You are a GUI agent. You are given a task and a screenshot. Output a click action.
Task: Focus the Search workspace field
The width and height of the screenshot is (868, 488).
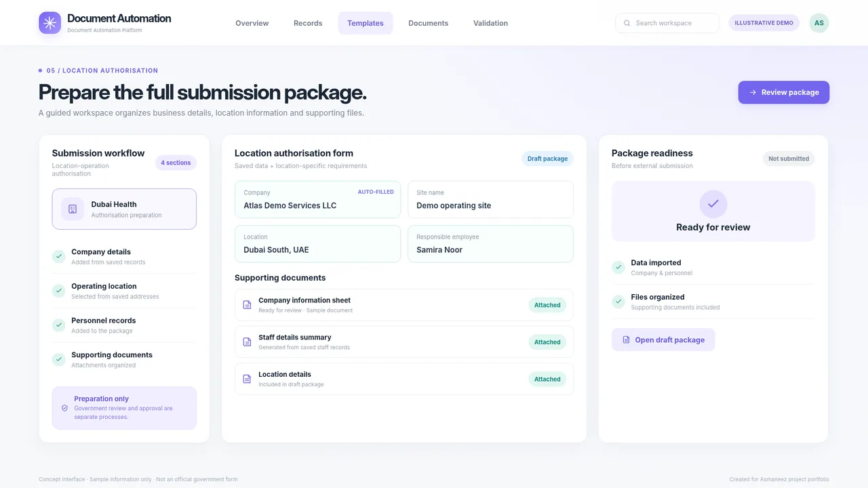667,23
